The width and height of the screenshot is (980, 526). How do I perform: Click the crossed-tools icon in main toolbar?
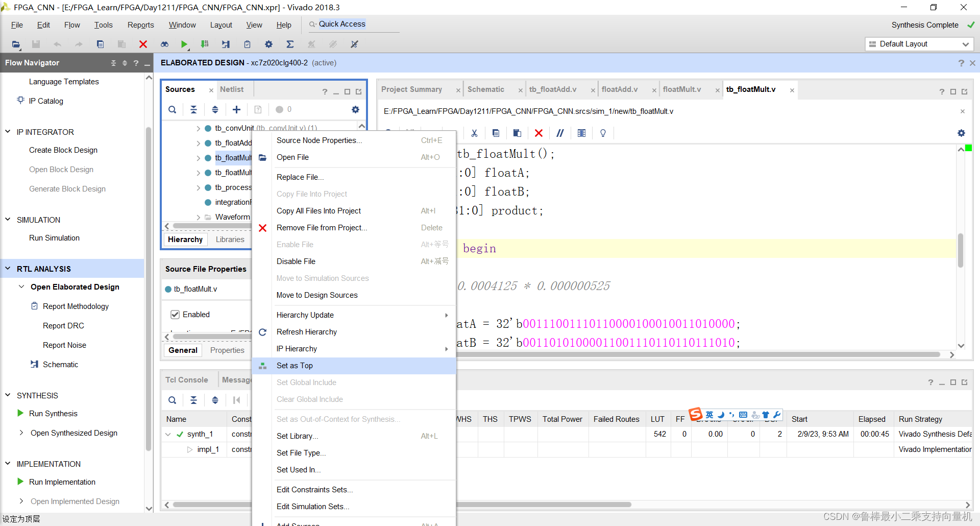[x=354, y=44]
